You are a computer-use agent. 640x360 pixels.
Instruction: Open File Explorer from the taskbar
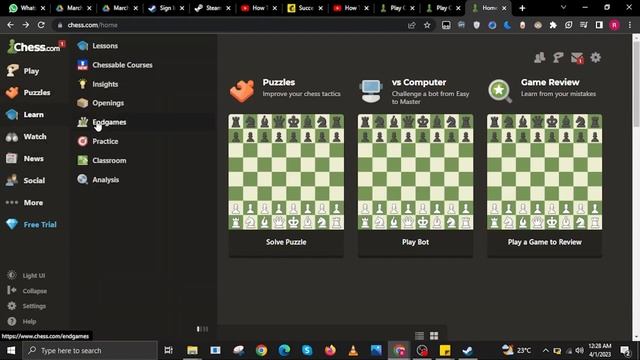pos(192,350)
